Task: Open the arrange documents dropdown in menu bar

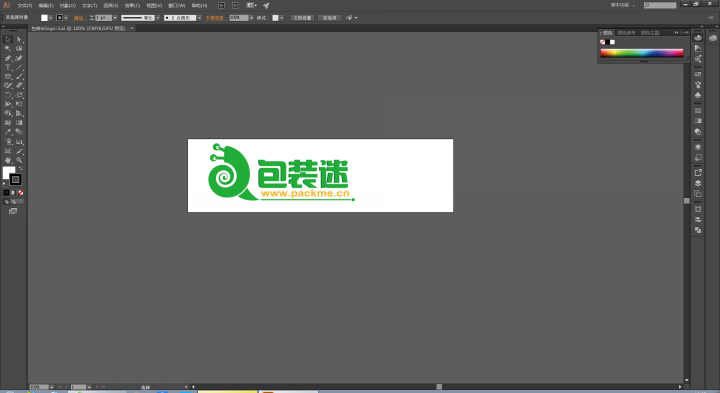Action: tap(251, 5)
